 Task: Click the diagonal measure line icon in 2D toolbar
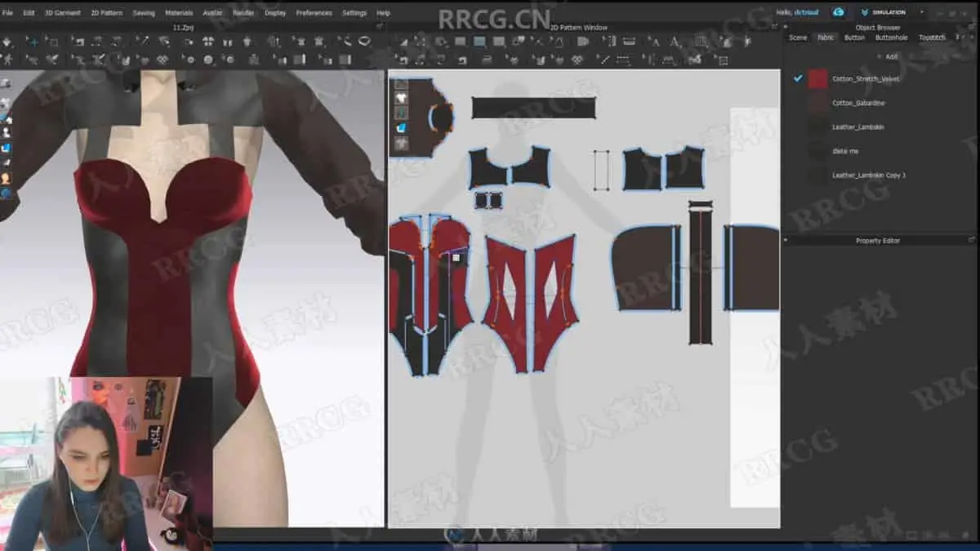click(x=604, y=60)
